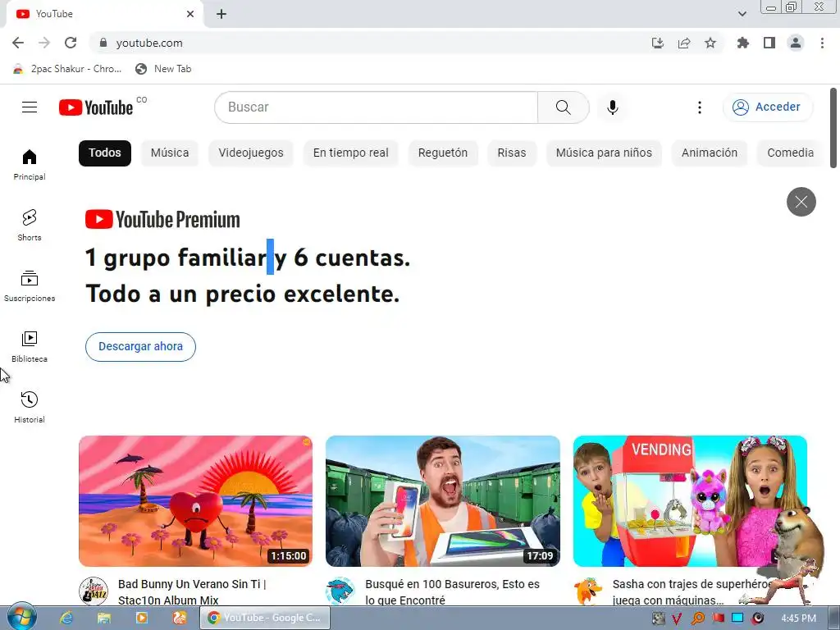Open the Chrome profile avatar
This screenshot has width=840, height=630.
point(796,43)
